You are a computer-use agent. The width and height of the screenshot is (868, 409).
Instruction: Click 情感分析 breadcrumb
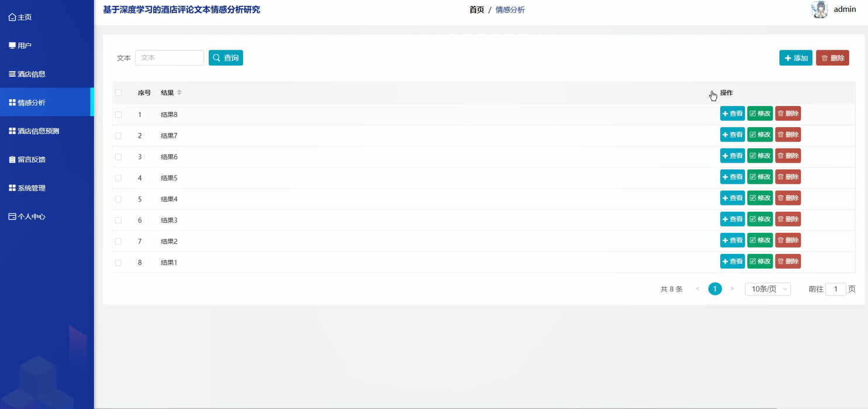coord(510,10)
